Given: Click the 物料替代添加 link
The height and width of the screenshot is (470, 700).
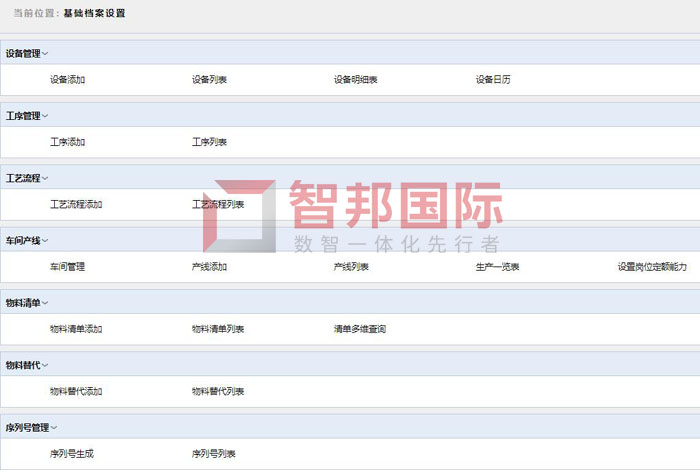Looking at the screenshot, I should tap(76, 391).
